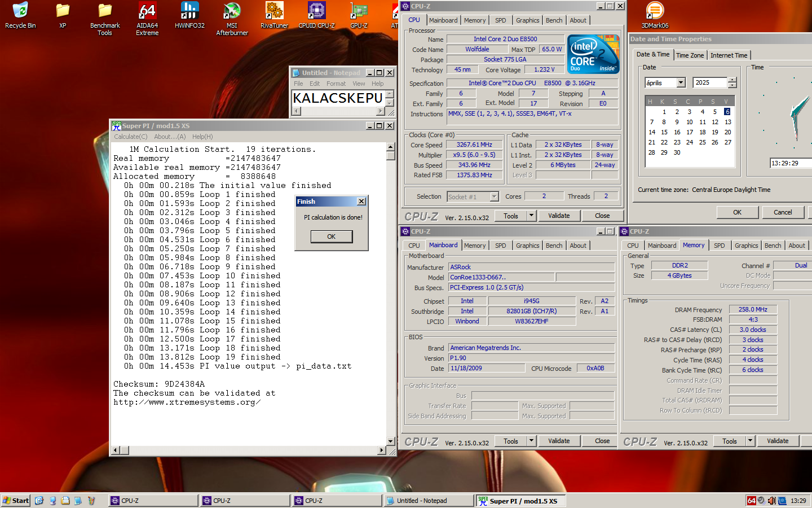Click Show Desktop quick launch icon
The height and width of the screenshot is (508, 812).
39,501
